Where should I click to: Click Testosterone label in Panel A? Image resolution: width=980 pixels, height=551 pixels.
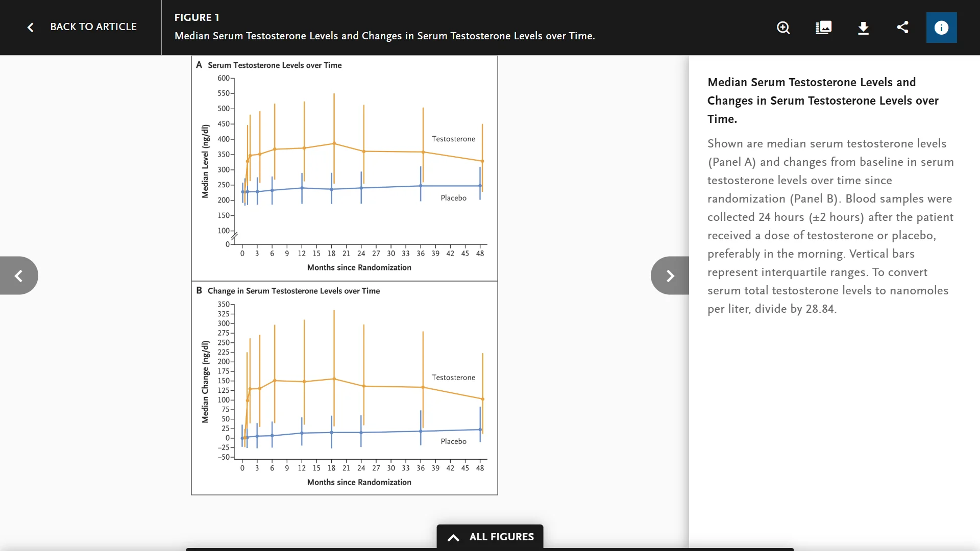pos(453,139)
